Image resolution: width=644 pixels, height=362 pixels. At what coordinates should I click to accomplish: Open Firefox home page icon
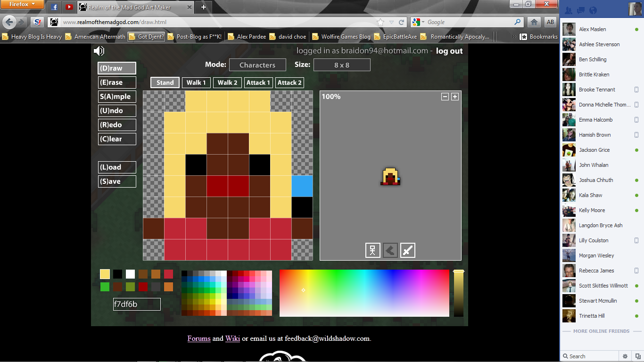[534, 22]
